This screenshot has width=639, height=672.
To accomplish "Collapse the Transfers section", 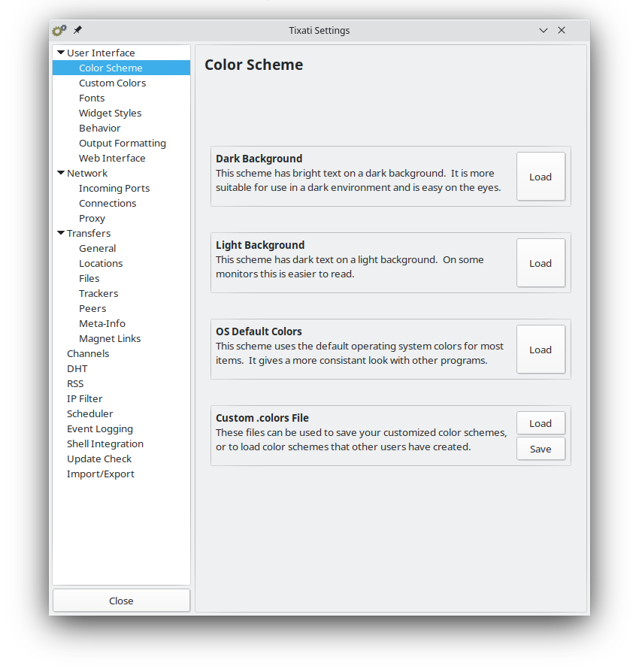I will [x=61, y=233].
